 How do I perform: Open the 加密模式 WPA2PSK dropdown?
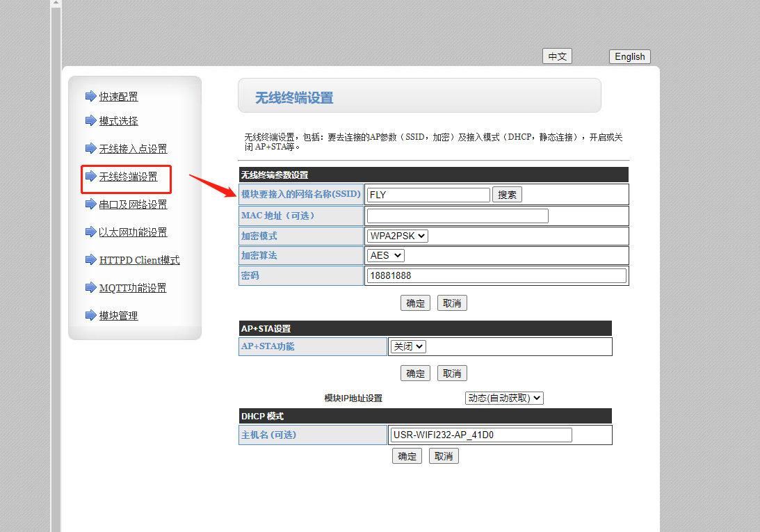398,236
